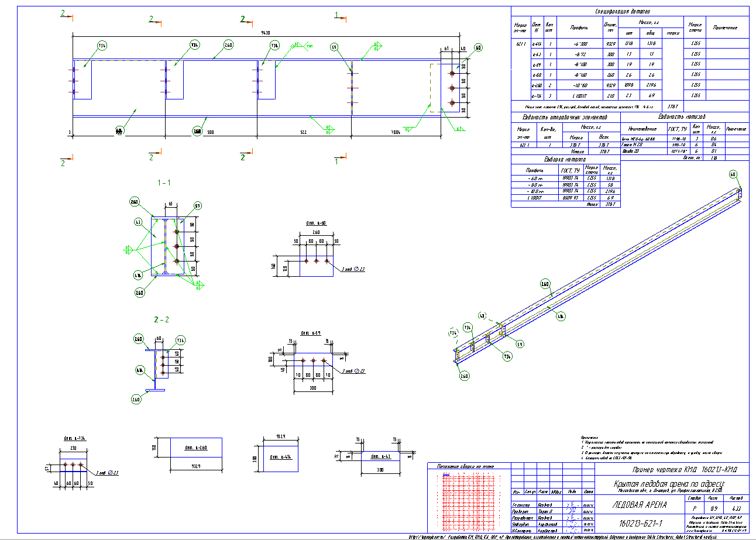Click "Примечание" header in the Спецификация деталей table
Screen dimensions: 756x540
coord(724,28)
